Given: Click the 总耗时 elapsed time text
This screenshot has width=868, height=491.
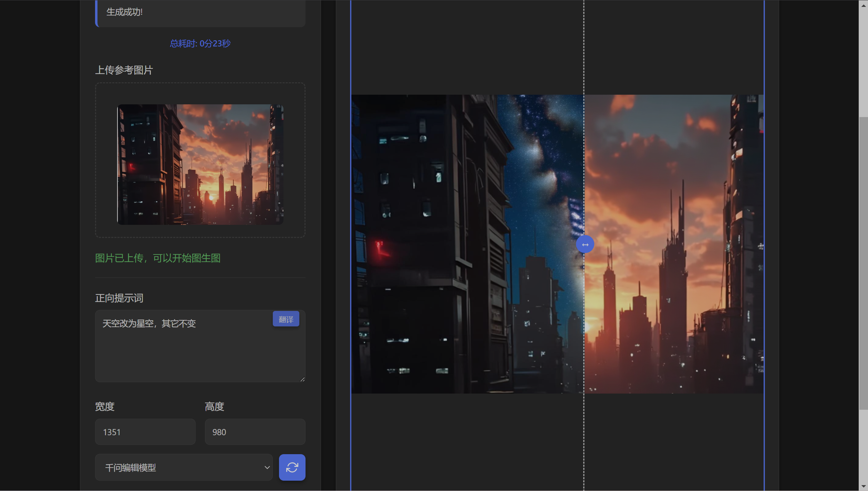Looking at the screenshot, I should 200,43.
